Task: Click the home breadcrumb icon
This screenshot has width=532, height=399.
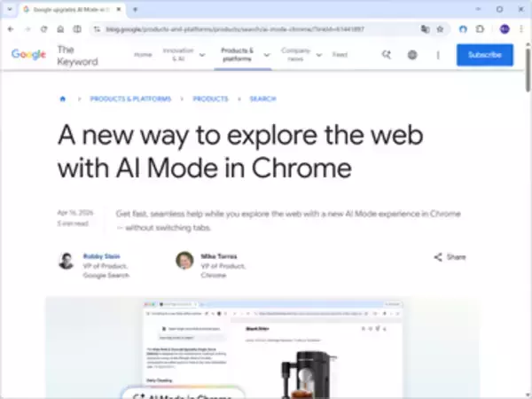Action: pyautogui.click(x=63, y=98)
